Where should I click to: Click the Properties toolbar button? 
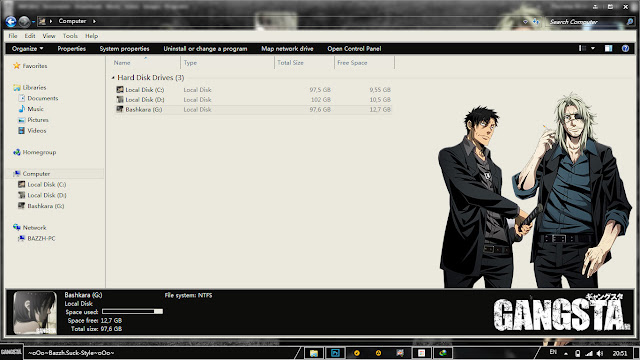(71, 49)
